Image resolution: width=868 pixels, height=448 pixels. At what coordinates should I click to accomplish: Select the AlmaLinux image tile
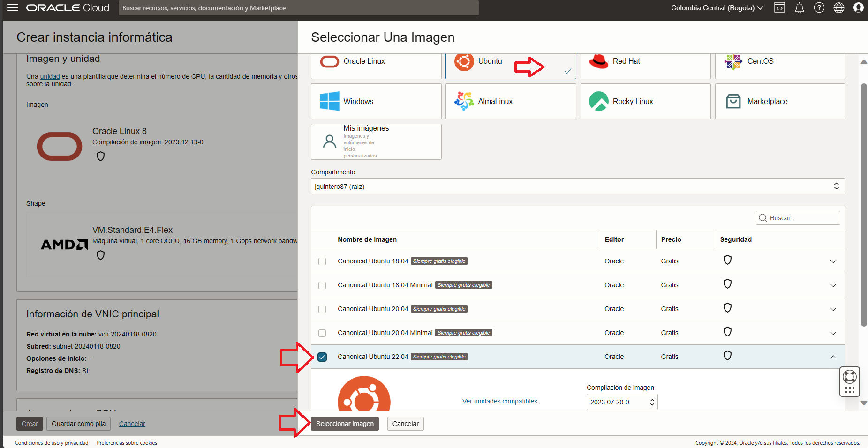[x=511, y=101]
